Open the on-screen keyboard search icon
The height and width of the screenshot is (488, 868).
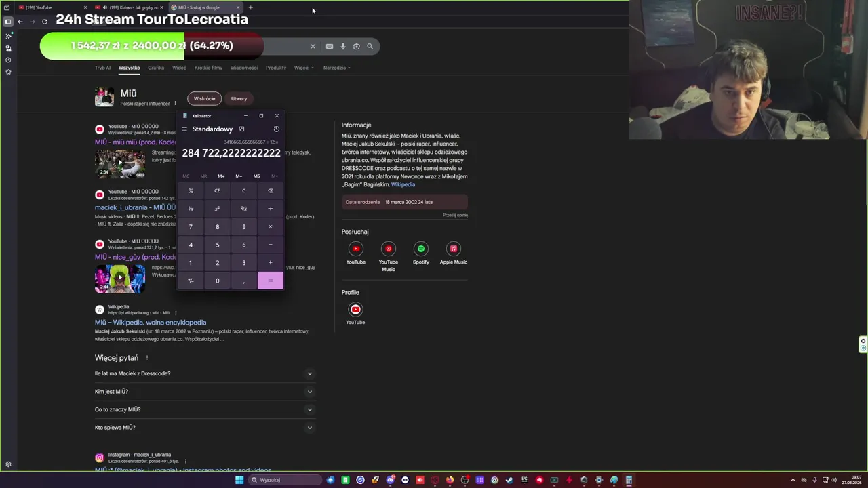330,46
